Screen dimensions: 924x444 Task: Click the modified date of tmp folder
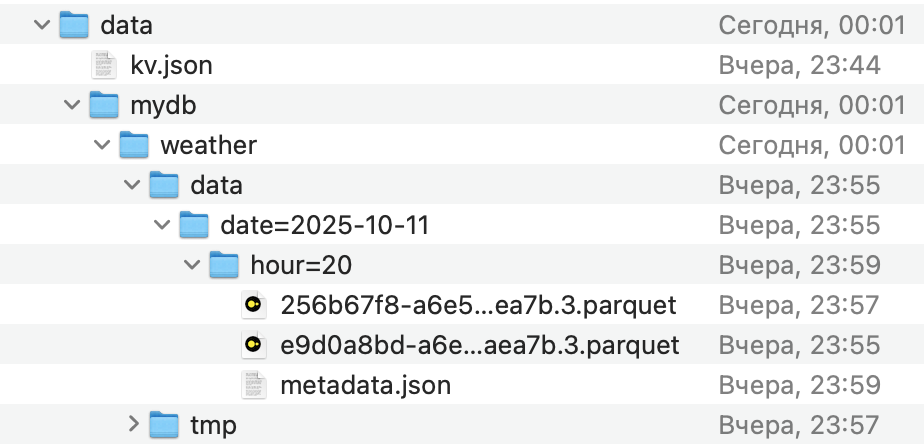pyautogui.click(x=799, y=425)
